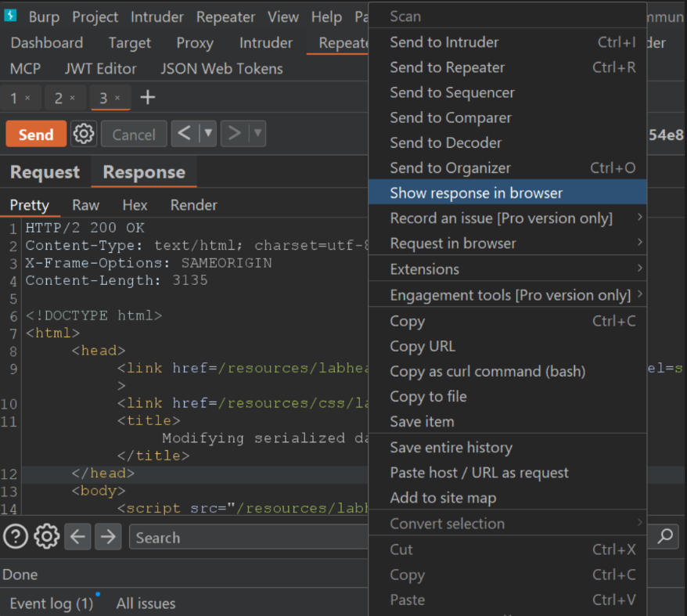
Task: Switch to the JWT Editor tab
Action: [x=101, y=69]
